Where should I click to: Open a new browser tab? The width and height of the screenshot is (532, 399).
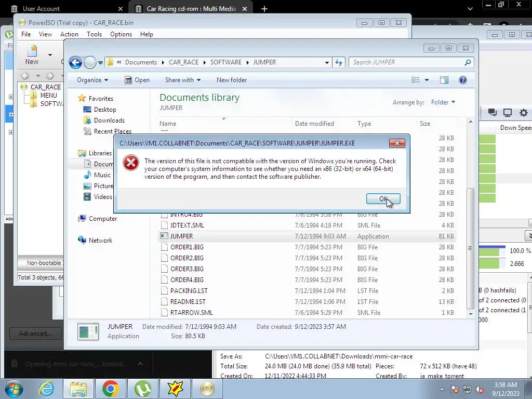coord(264,9)
